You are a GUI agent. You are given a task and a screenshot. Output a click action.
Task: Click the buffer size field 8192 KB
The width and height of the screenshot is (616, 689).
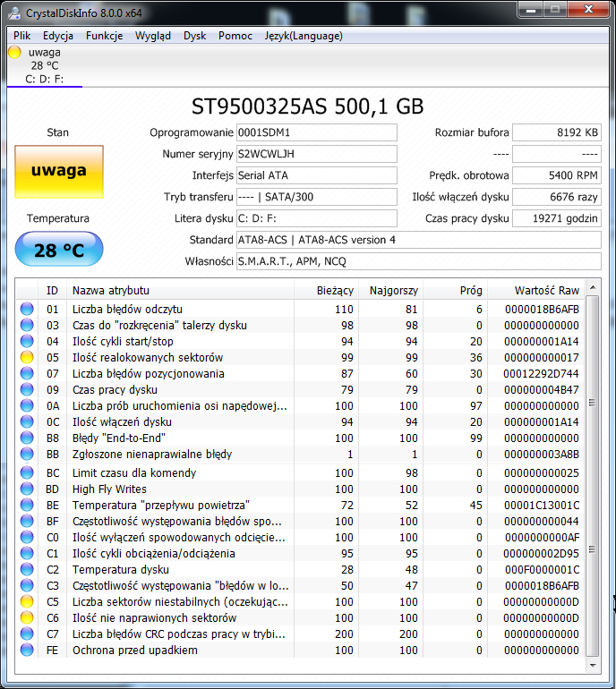(x=557, y=132)
